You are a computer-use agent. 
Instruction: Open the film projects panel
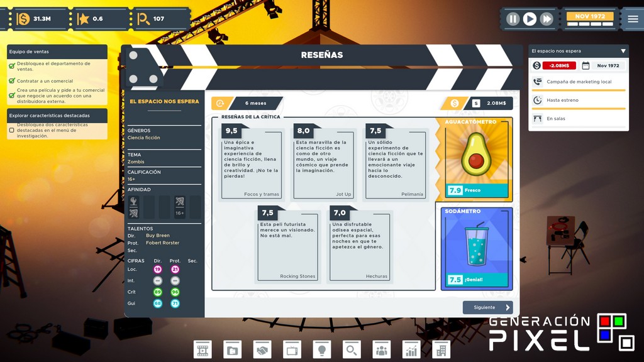coord(203,349)
